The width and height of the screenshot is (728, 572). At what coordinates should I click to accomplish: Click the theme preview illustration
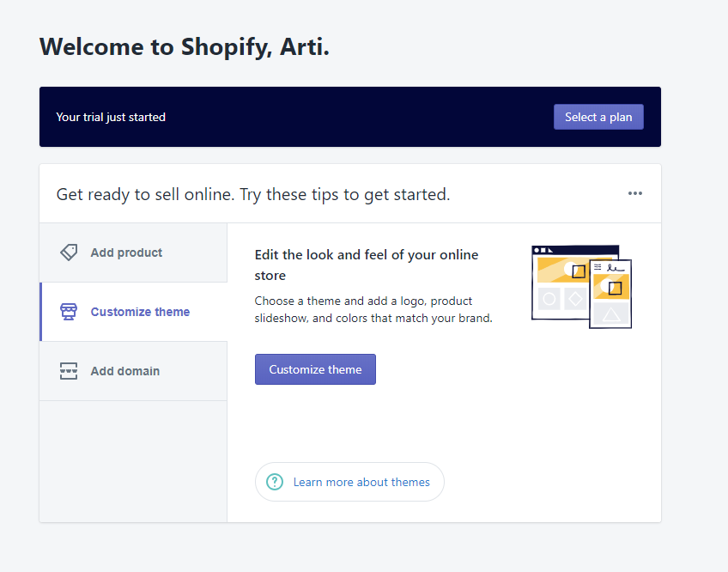tap(581, 287)
